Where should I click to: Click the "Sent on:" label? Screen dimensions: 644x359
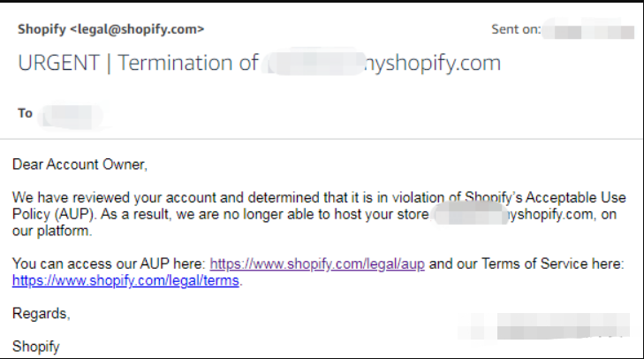[x=516, y=29]
